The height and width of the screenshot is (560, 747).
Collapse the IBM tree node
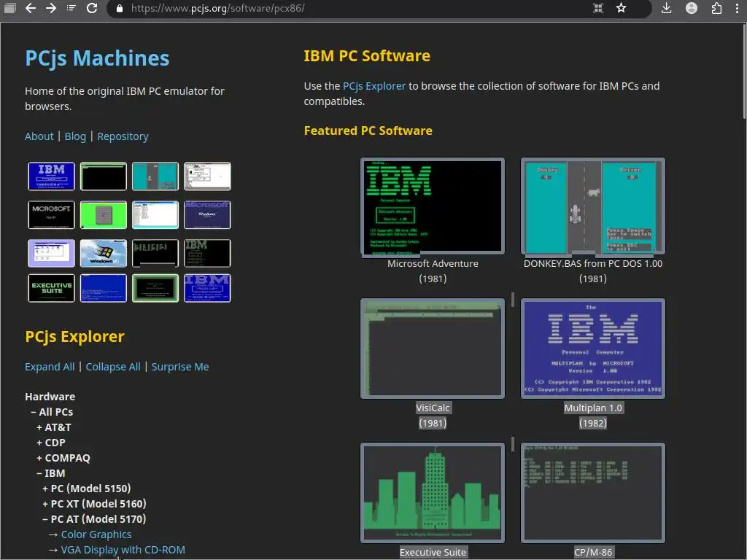[51, 473]
